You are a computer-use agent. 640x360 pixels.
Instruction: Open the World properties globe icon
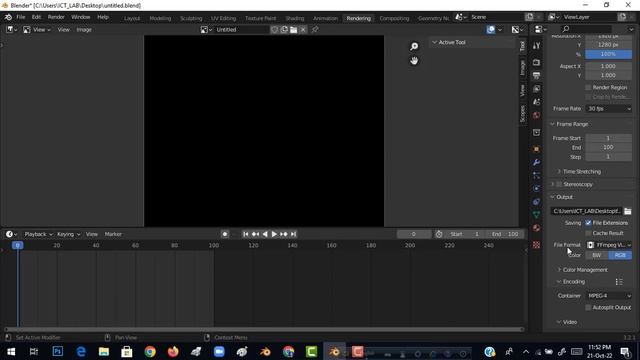[x=536, y=116]
